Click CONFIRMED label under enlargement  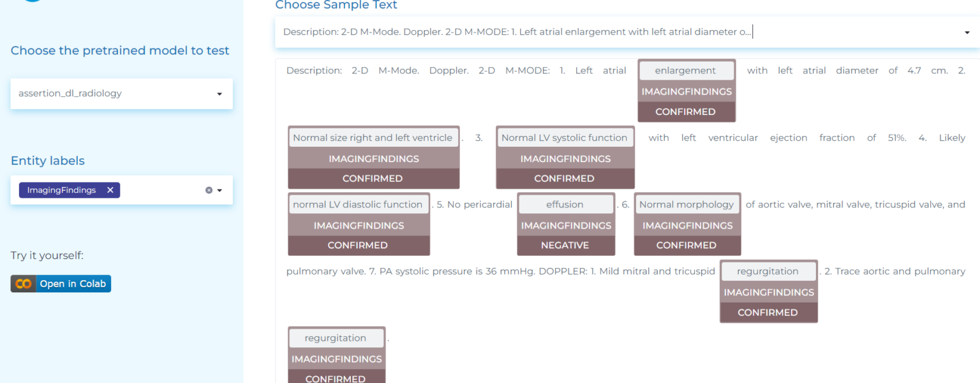686,112
